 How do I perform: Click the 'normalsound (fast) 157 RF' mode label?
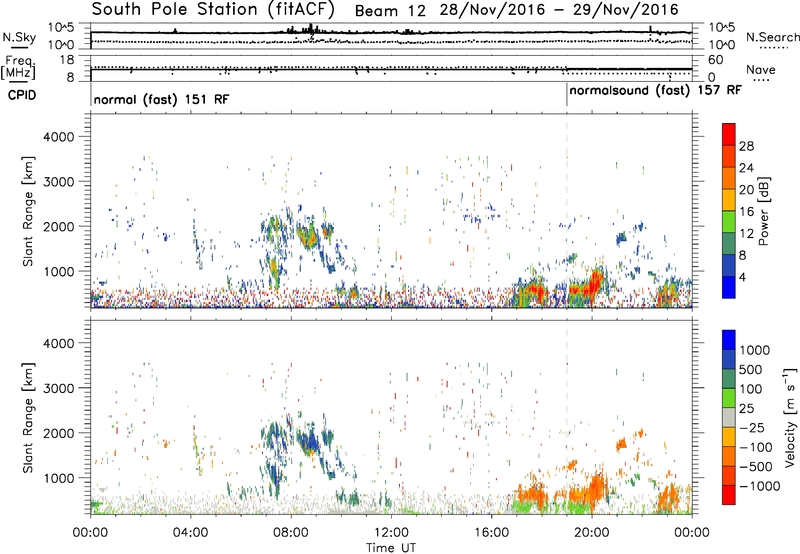click(655, 91)
